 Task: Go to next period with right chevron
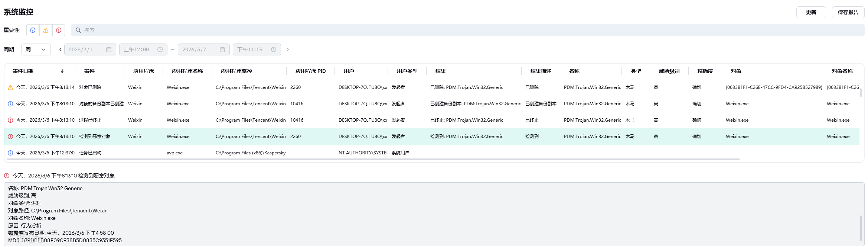coord(288,49)
